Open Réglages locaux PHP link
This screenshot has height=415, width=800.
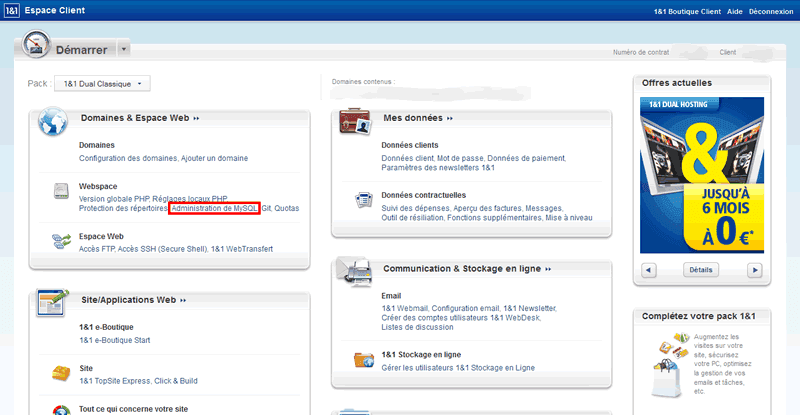(x=190, y=199)
